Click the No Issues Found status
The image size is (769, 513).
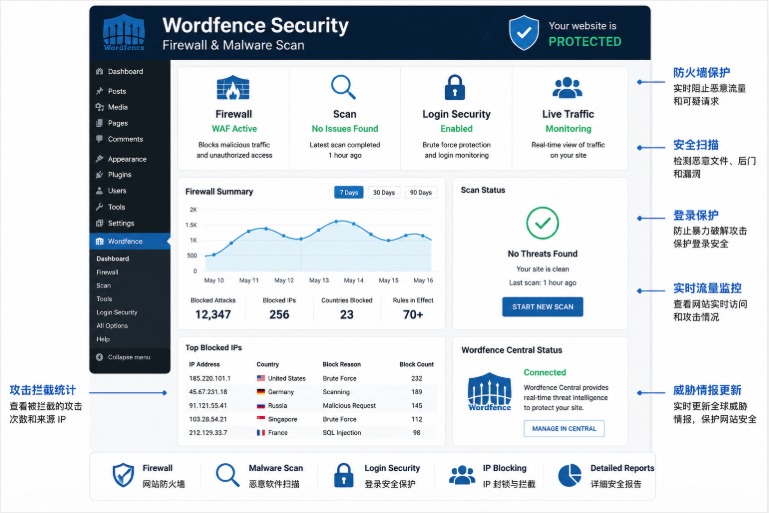(x=345, y=128)
